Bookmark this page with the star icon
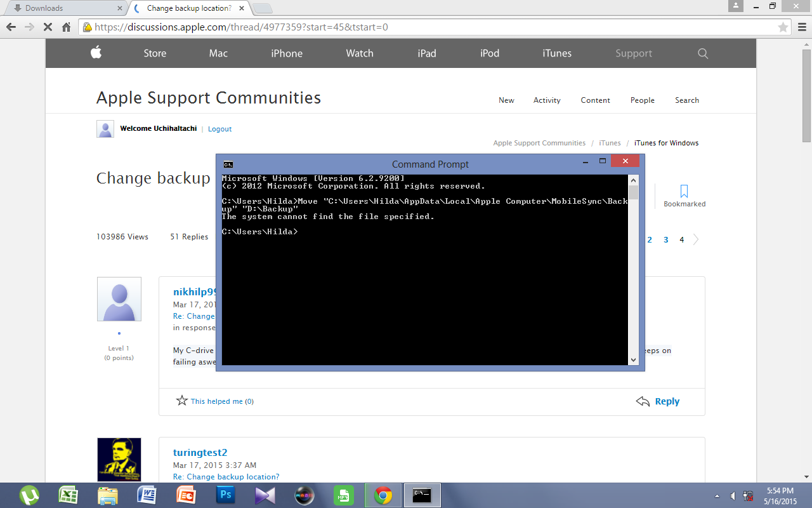 coord(783,27)
